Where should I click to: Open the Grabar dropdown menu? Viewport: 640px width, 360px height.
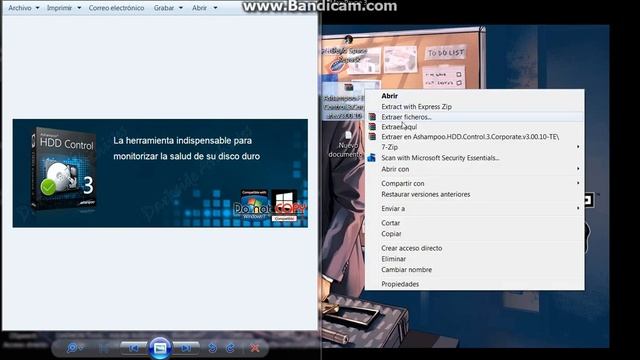click(x=168, y=8)
